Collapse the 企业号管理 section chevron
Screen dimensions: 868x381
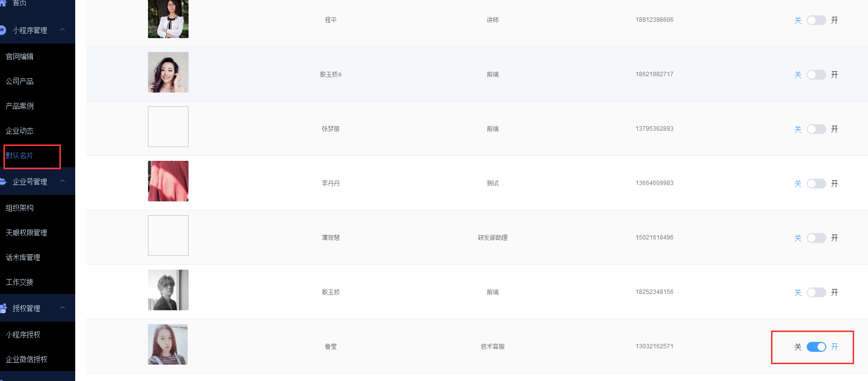click(62, 181)
